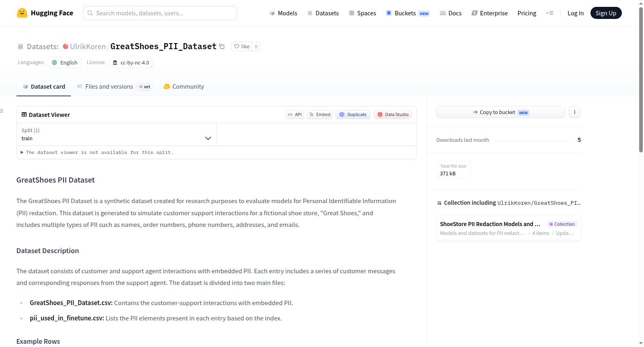This screenshot has width=644, height=347.
Task: Duplicate the dataset
Action: 353,114
